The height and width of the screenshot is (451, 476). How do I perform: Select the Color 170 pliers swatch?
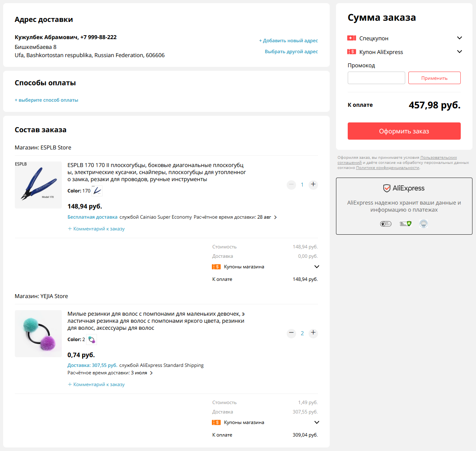tap(97, 191)
